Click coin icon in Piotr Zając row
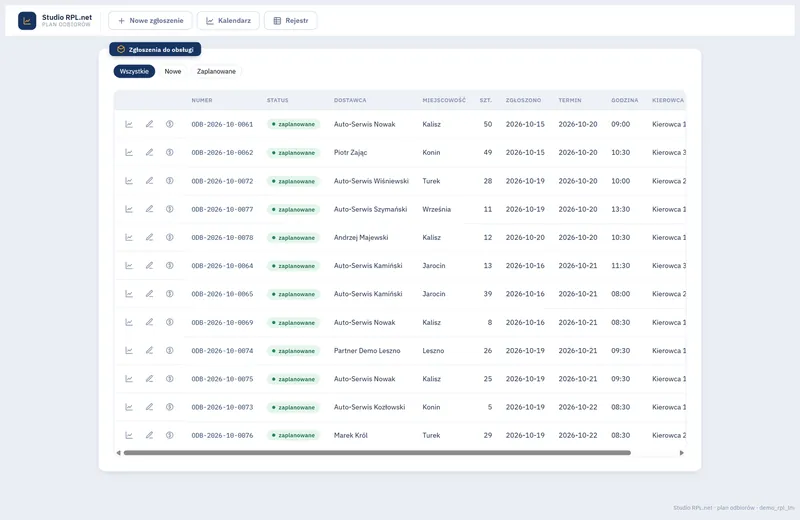The width and height of the screenshot is (800, 520). [170, 152]
